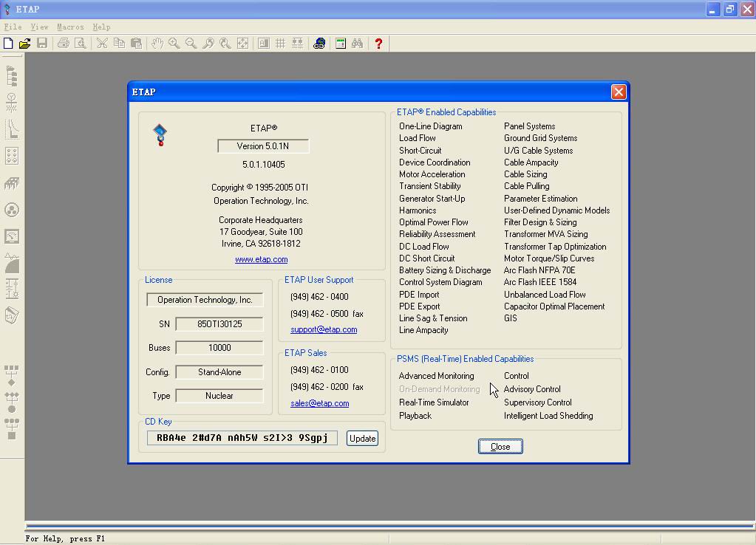Click 'Arc Flash IEEE 1584' text
The width and height of the screenshot is (756, 545).
(x=540, y=282)
